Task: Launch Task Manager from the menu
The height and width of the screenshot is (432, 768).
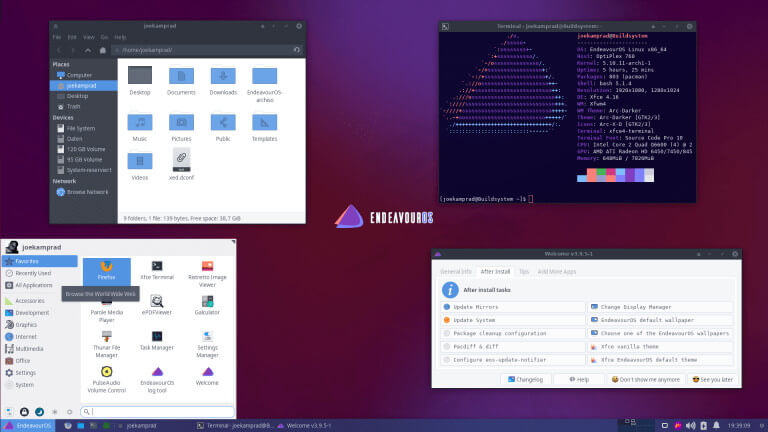Action: tap(157, 341)
